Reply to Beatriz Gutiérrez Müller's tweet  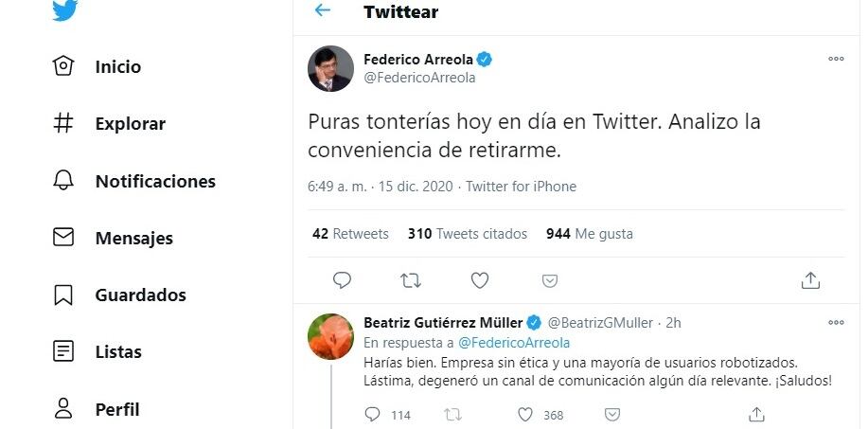pyautogui.click(x=373, y=414)
